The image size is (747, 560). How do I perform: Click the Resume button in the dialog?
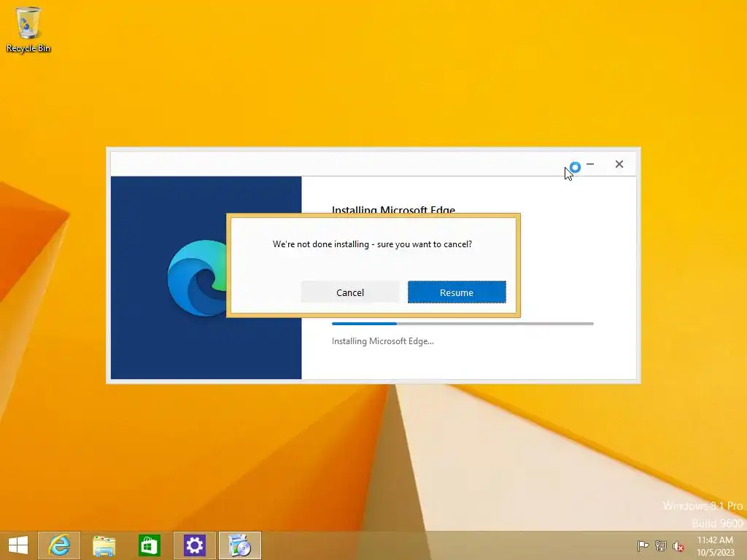(x=457, y=292)
